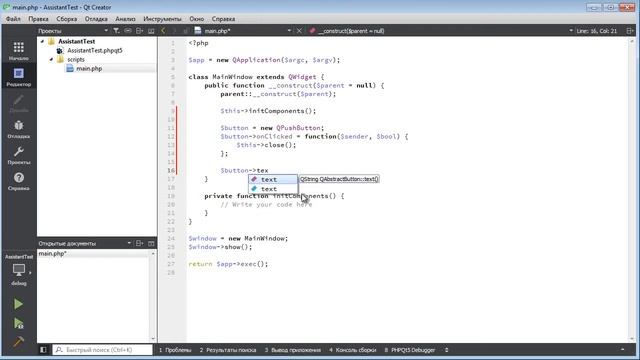Click the disabled Дизайн design mode icon

[x=18, y=103]
